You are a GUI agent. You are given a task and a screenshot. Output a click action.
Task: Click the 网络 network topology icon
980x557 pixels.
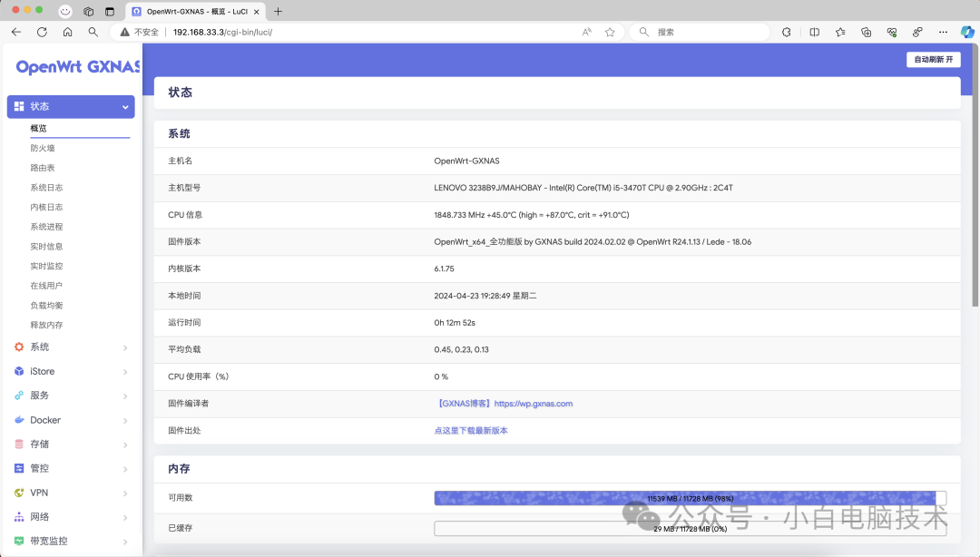[19, 517]
